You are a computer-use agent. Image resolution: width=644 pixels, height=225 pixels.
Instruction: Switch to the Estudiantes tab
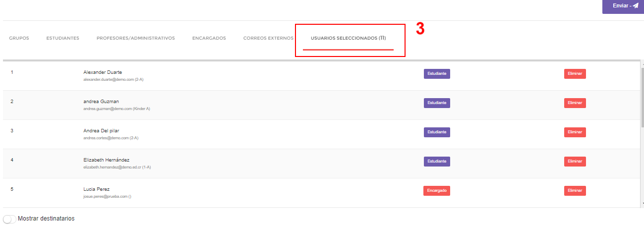click(62, 38)
